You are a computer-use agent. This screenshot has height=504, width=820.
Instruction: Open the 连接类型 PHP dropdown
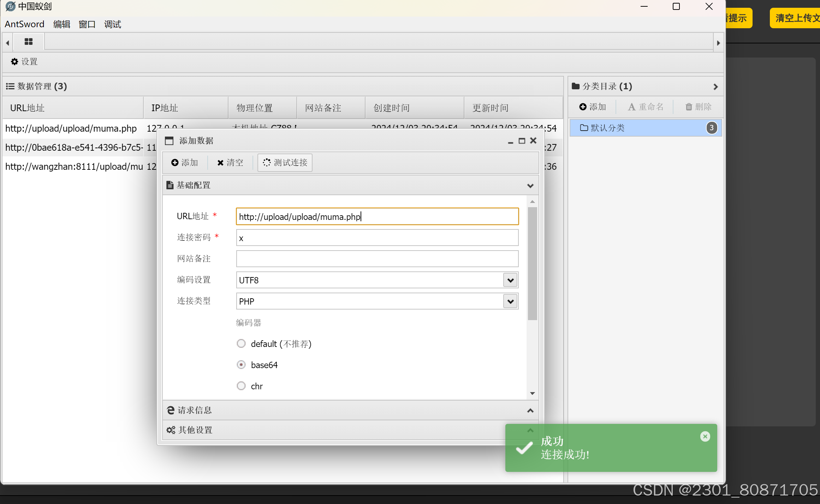coord(510,301)
